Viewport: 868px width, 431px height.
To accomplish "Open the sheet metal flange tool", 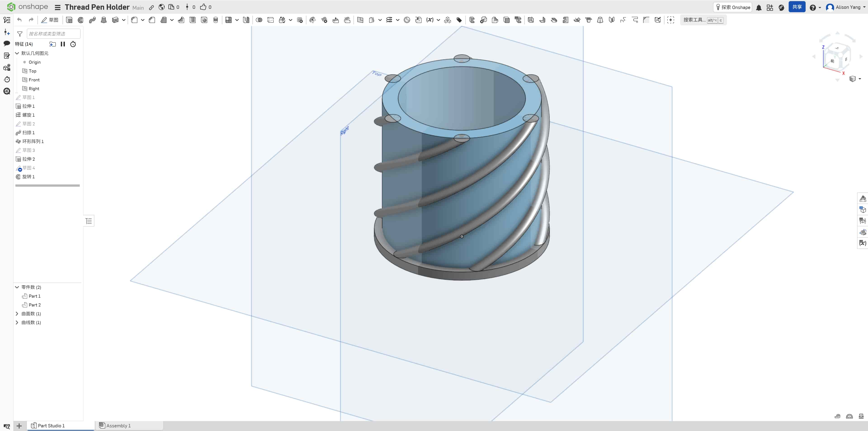I will coord(542,20).
